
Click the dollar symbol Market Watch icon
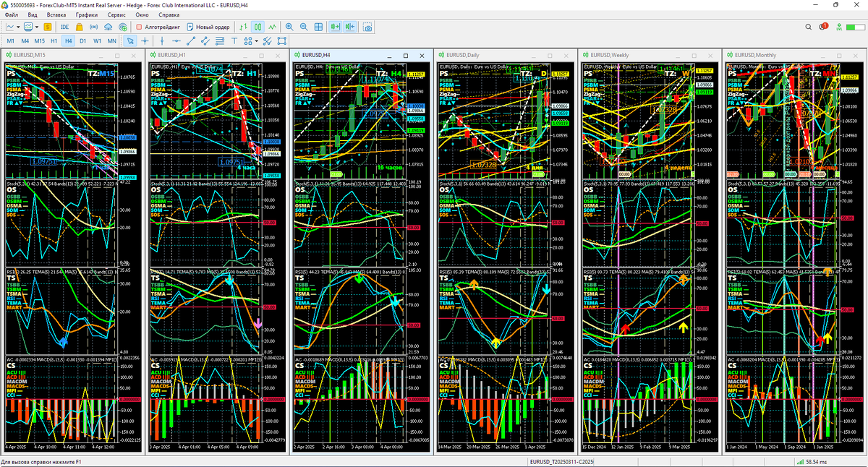pyautogui.click(x=48, y=27)
